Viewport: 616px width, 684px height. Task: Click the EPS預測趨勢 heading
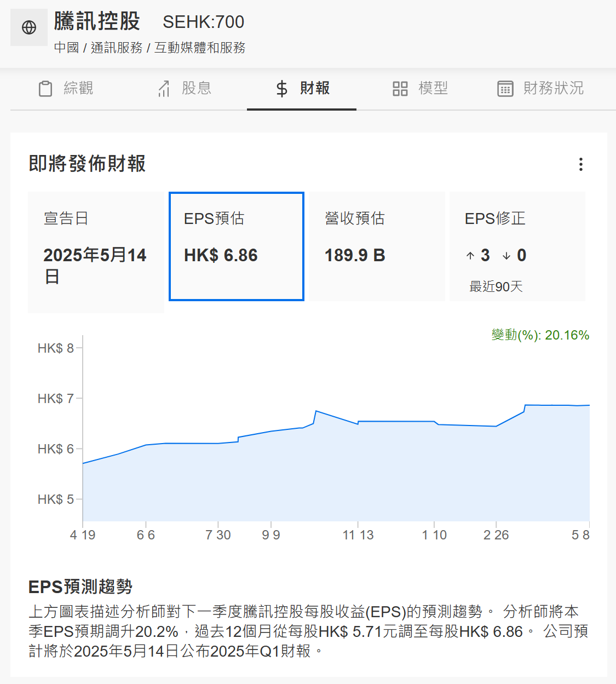(80, 587)
